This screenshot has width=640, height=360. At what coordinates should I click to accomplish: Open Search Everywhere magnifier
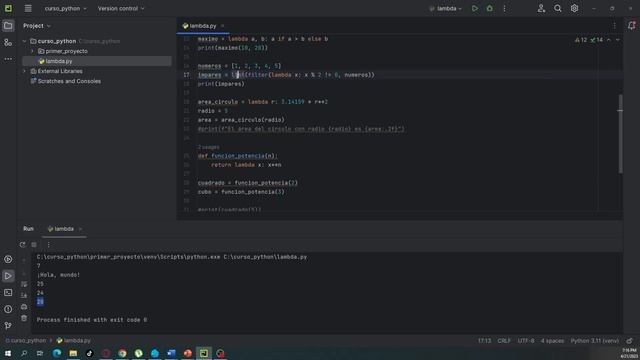pyautogui.click(x=558, y=8)
